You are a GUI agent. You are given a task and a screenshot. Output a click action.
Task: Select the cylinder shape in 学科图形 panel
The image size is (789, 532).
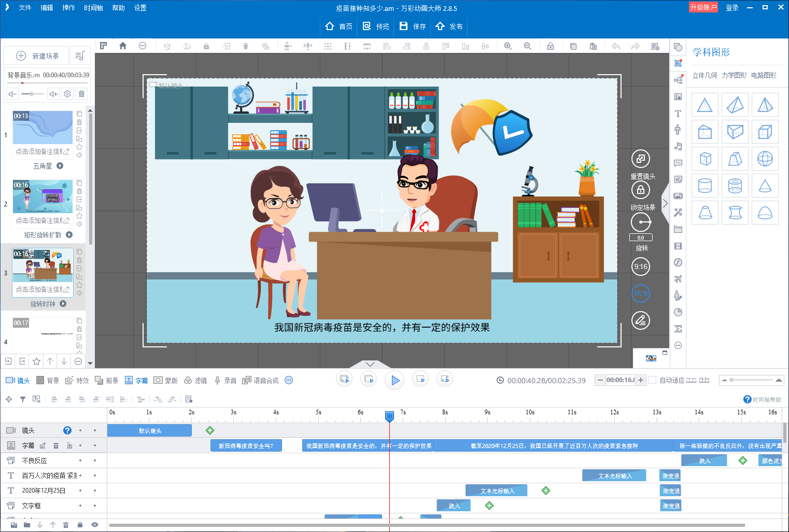705,186
